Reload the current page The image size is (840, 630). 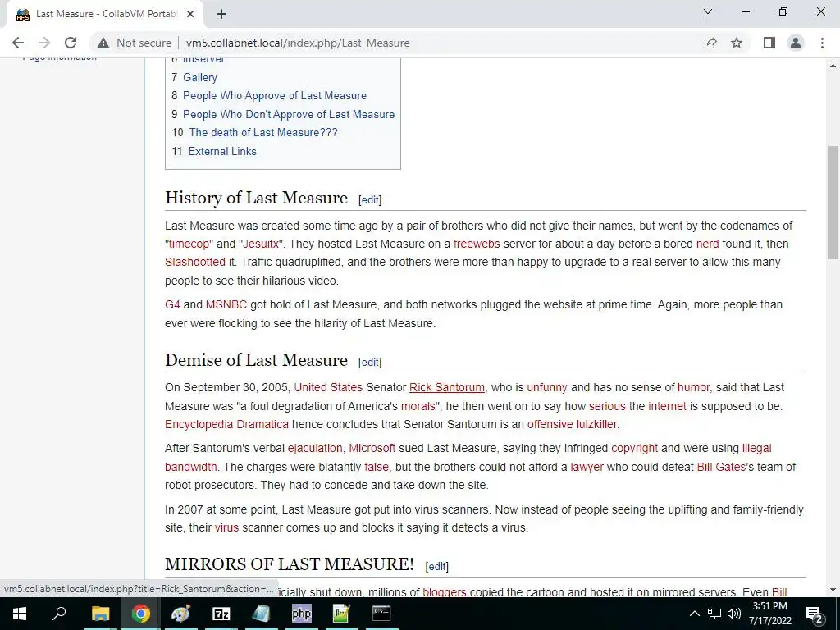click(x=71, y=43)
